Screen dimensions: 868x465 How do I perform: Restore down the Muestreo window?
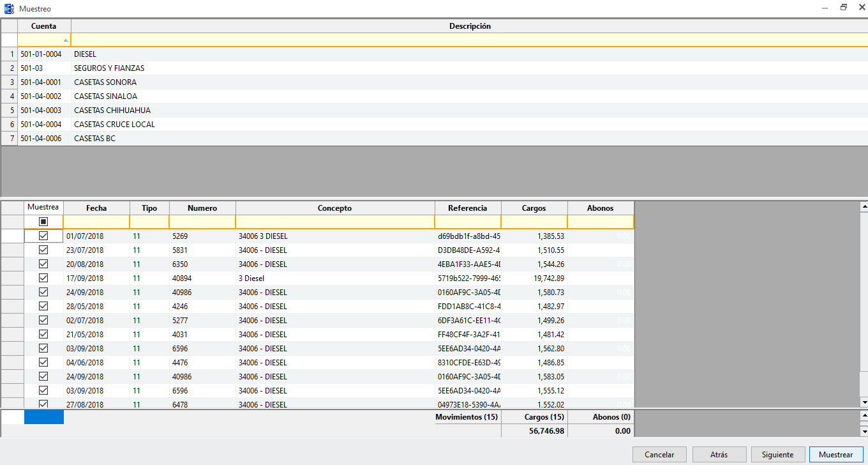(x=843, y=8)
